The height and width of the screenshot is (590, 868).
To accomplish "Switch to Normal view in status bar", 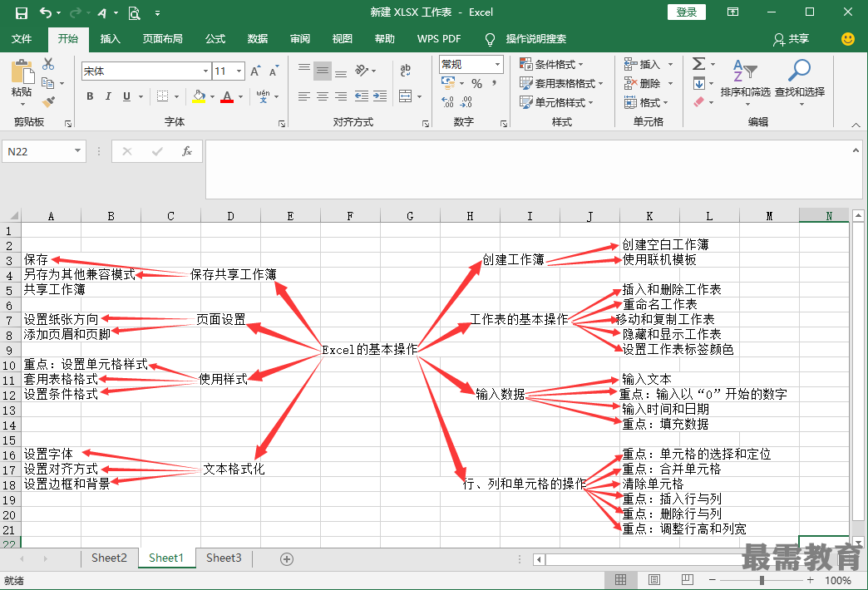I will (620, 580).
